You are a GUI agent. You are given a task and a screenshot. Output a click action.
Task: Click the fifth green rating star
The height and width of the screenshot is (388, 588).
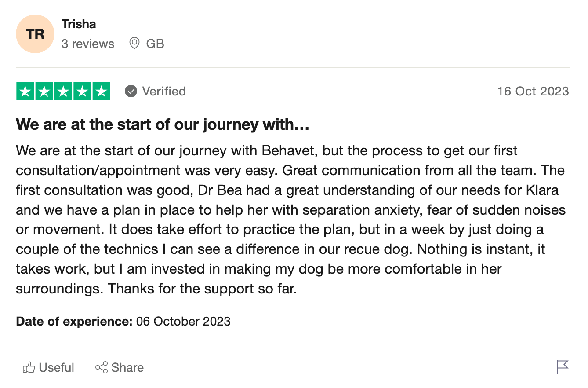(101, 92)
